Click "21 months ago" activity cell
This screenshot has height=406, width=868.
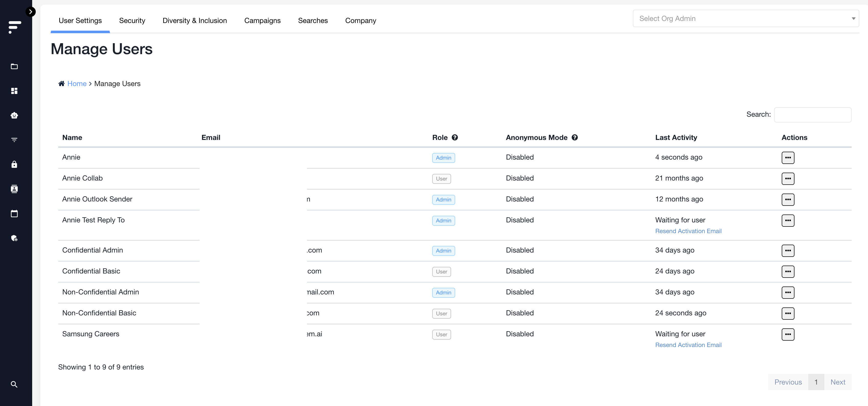coord(679,178)
